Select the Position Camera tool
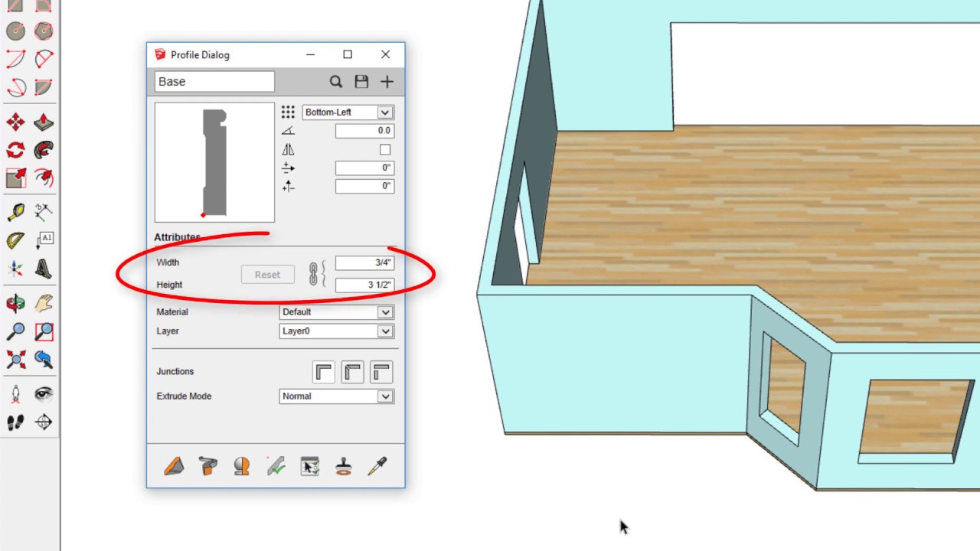 16,394
